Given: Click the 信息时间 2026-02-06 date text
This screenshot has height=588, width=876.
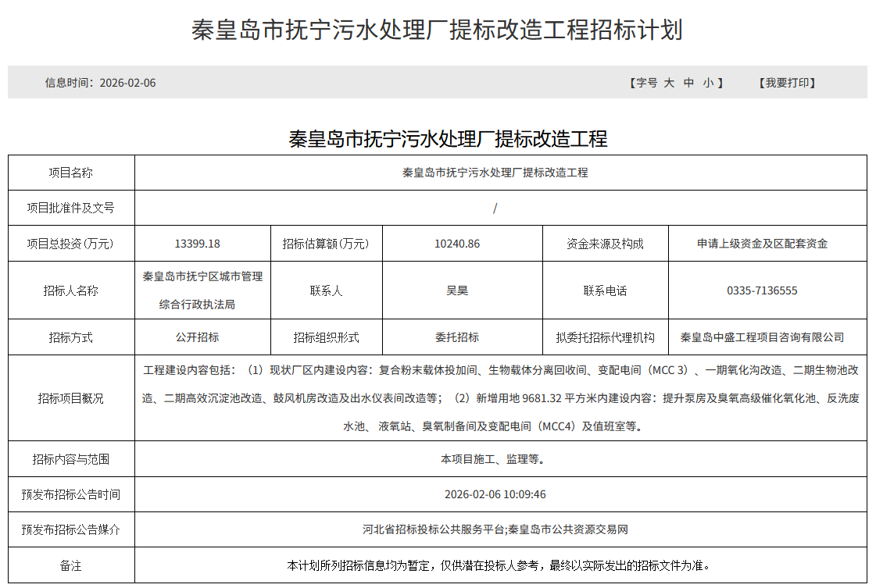Looking at the screenshot, I should (100, 83).
